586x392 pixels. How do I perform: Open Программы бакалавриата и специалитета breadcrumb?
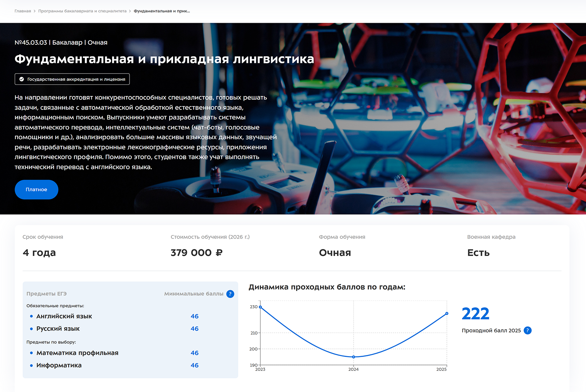(x=82, y=11)
